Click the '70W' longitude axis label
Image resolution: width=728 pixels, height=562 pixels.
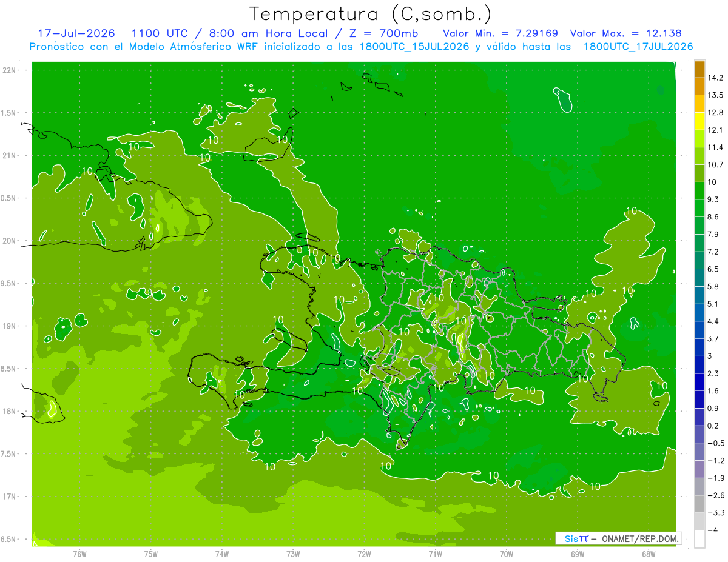(x=506, y=554)
